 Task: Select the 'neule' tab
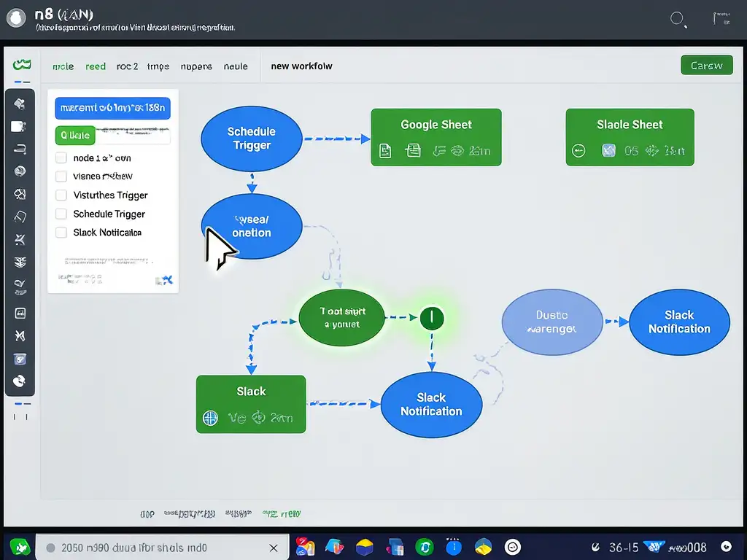coord(236,66)
